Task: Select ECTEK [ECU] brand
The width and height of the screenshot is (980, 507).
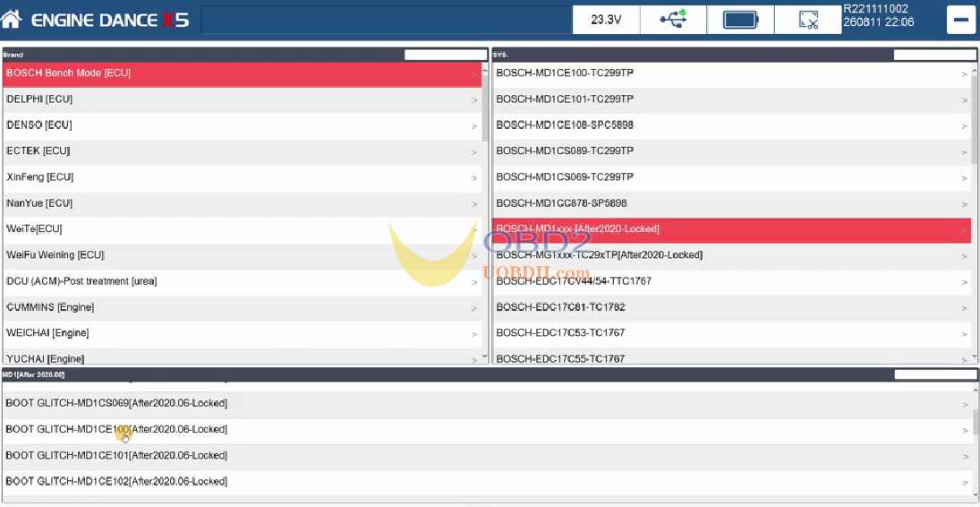Action: pyautogui.click(x=243, y=152)
